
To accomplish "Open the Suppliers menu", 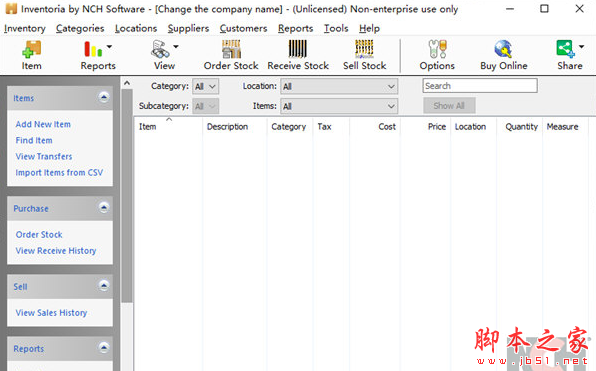I will (188, 29).
